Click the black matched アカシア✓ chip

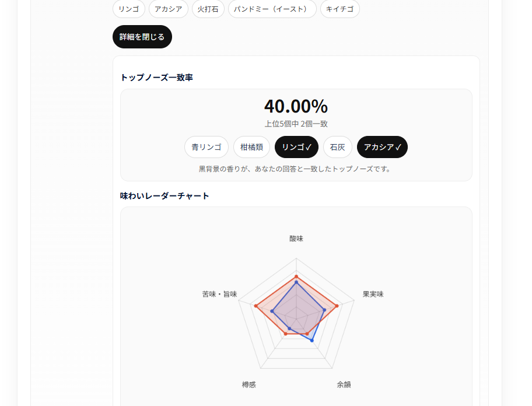[382, 147]
